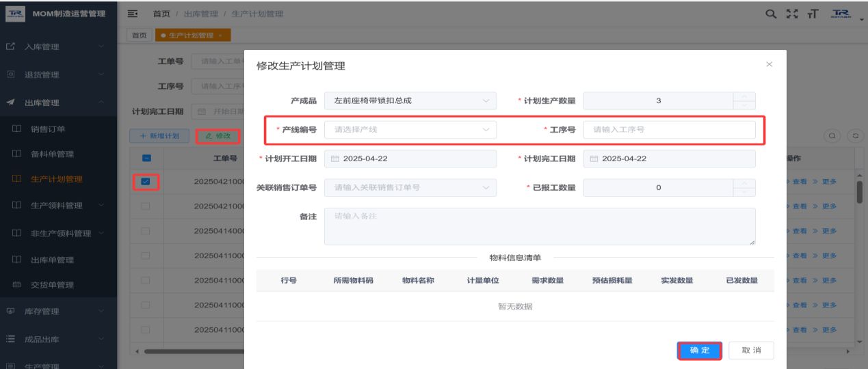Viewport: 868px width, 369px height.
Task: Click the 所需物料码 column header
Action: point(353,281)
